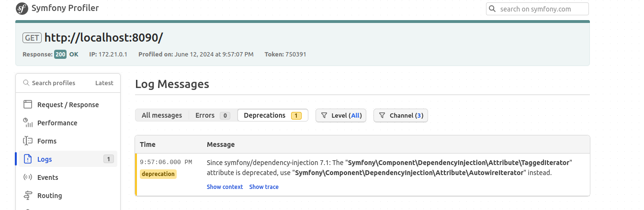Click the Symfony logo icon

(x=22, y=8)
